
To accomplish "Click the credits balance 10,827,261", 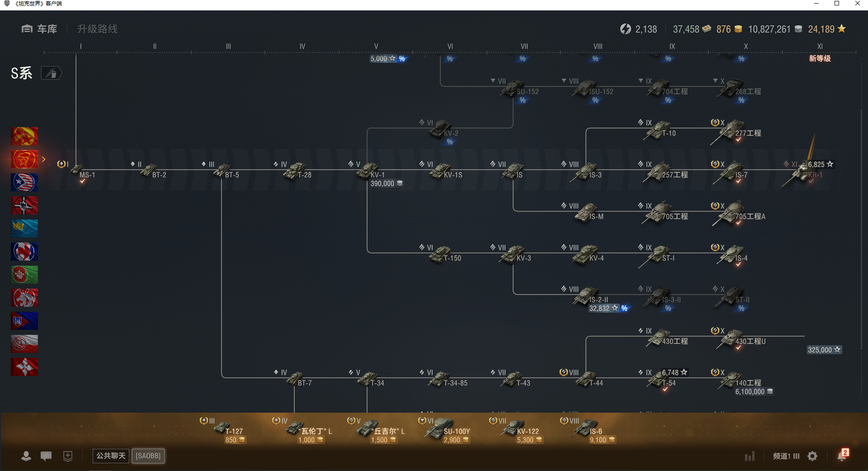I will pyautogui.click(x=775, y=29).
